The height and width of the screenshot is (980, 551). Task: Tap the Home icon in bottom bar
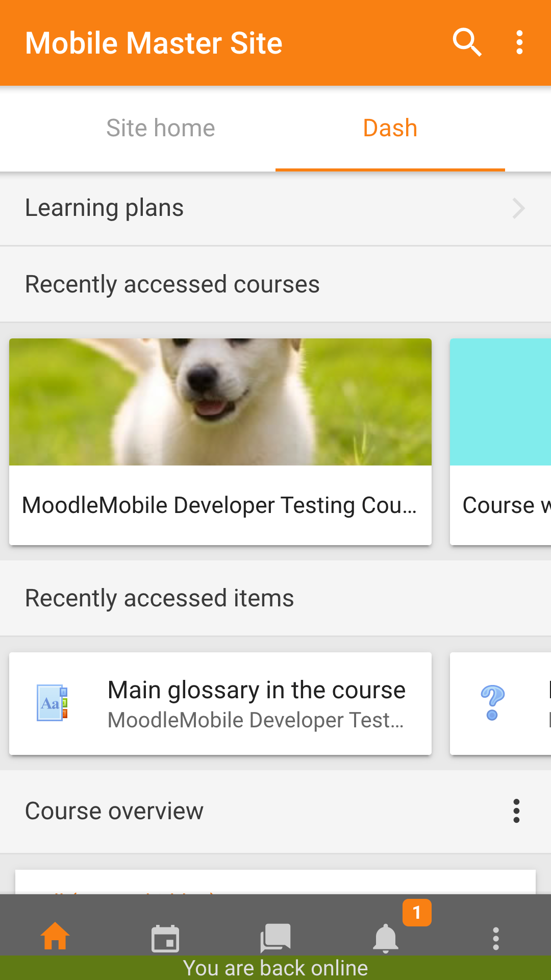click(55, 937)
